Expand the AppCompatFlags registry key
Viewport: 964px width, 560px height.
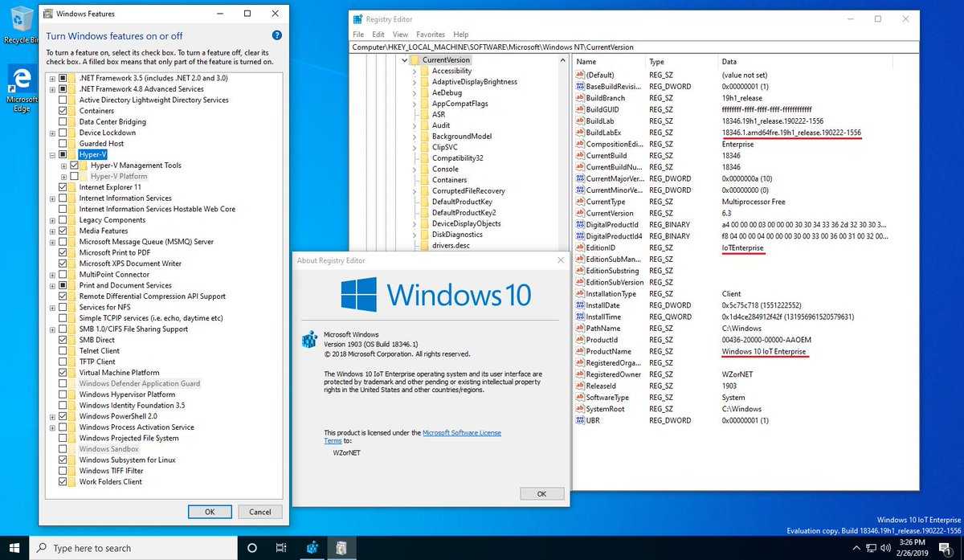pyautogui.click(x=415, y=104)
